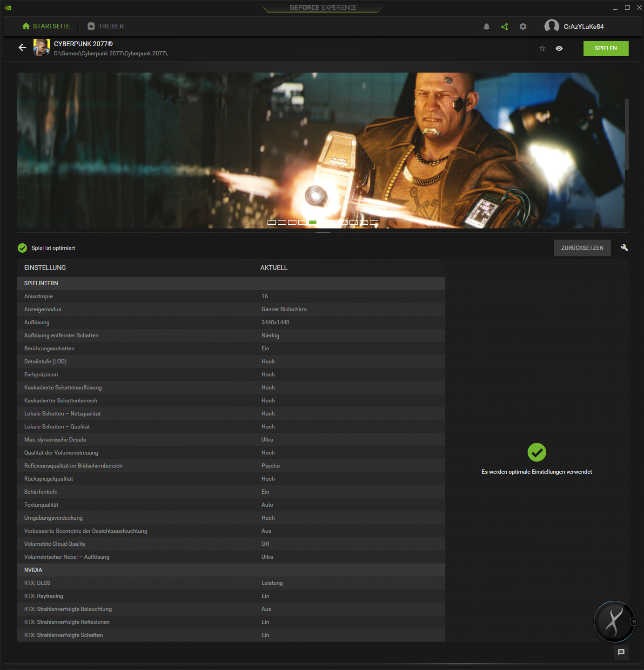Select the Anisotropie row
644x670 pixels.
(231, 296)
